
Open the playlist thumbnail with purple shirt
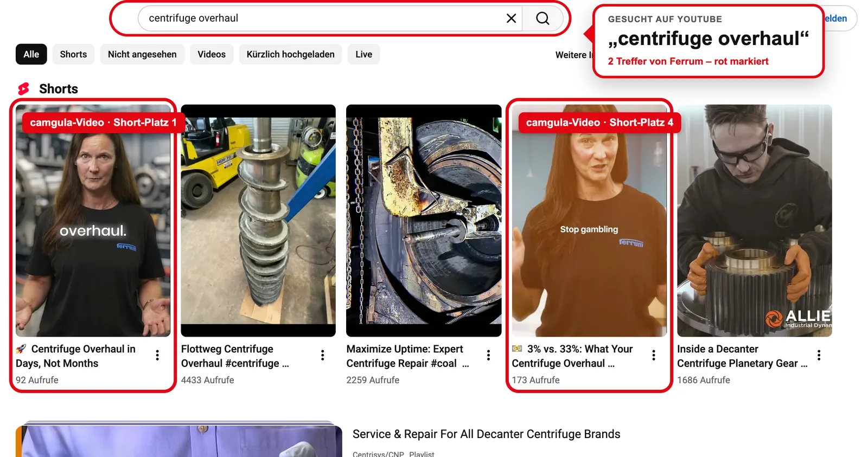179,440
